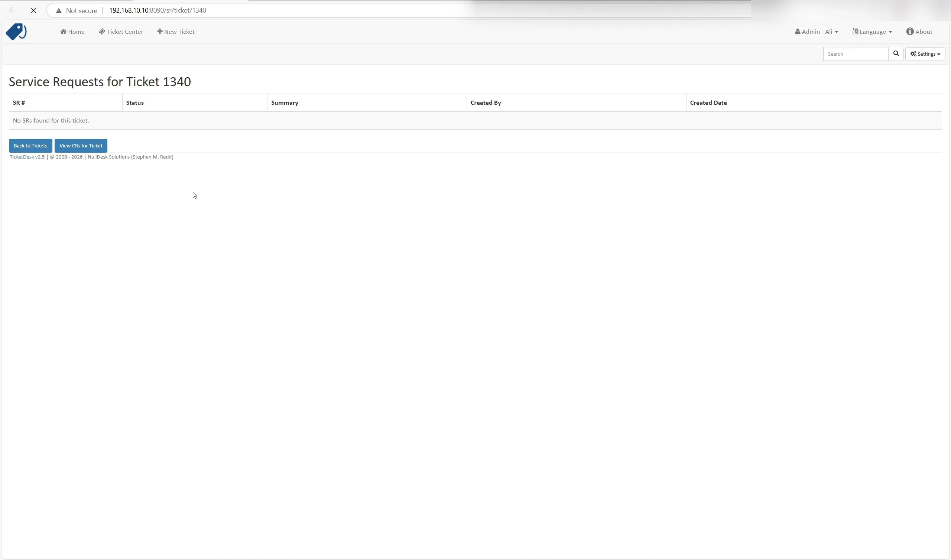Screen dimensions: 951x560
Task: Click the browser back arrow
Action: click(13, 10)
